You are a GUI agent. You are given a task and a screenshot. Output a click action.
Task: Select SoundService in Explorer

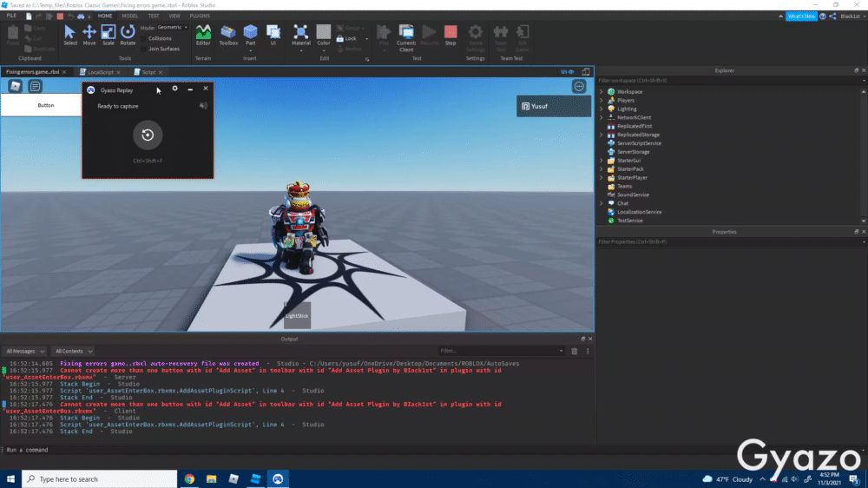(x=633, y=195)
